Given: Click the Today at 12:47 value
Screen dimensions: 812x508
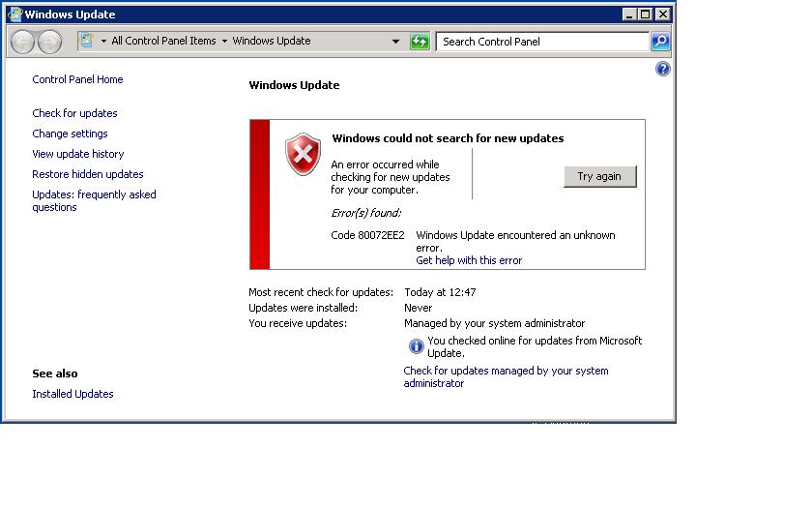Looking at the screenshot, I should click(x=440, y=292).
